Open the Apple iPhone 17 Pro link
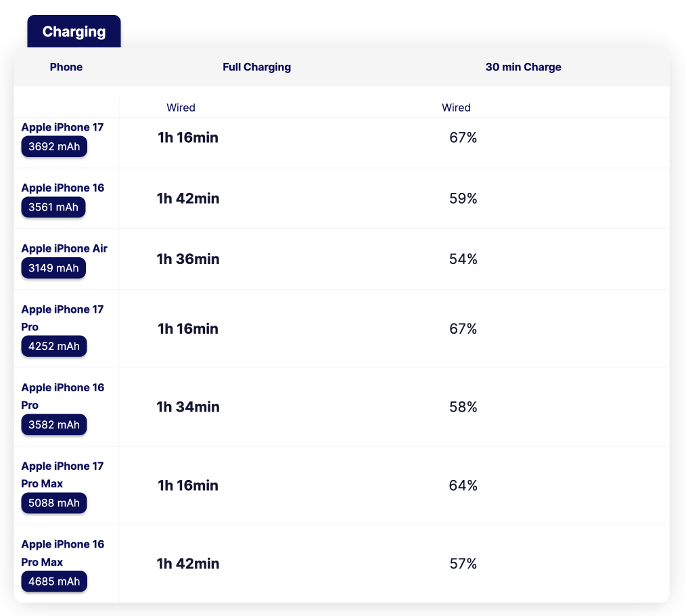 coord(62,317)
